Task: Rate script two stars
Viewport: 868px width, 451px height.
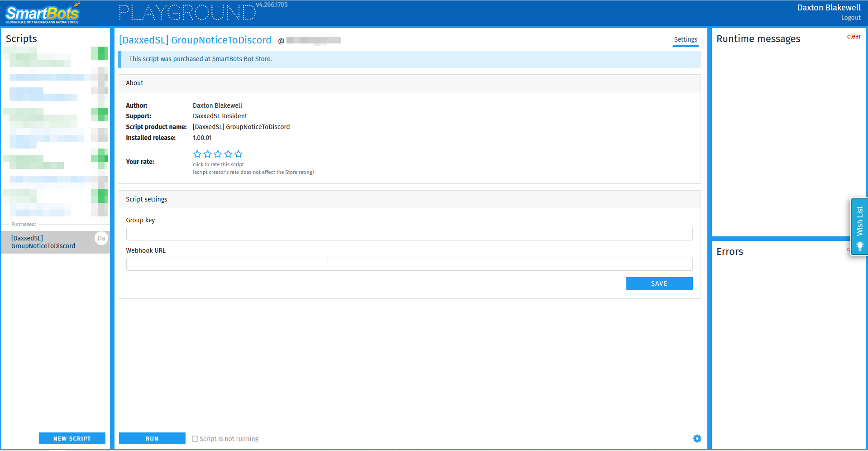Action: tap(207, 154)
